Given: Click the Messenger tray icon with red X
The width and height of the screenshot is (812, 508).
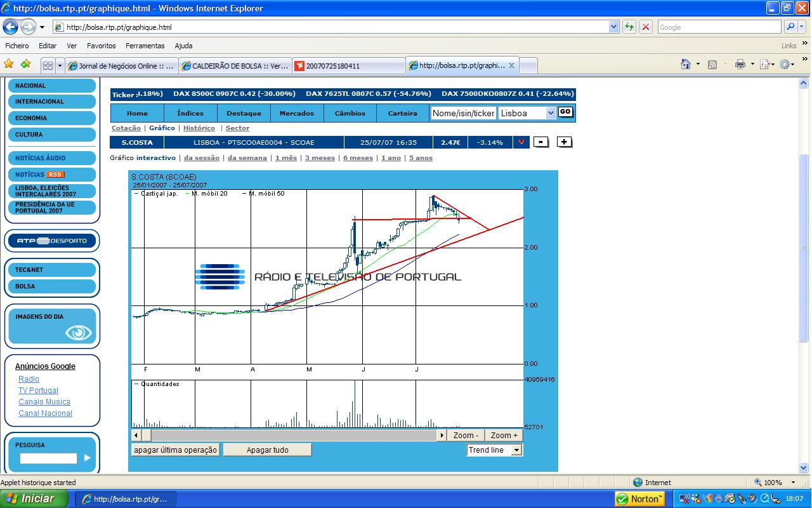Looking at the screenshot, I should (x=696, y=499).
